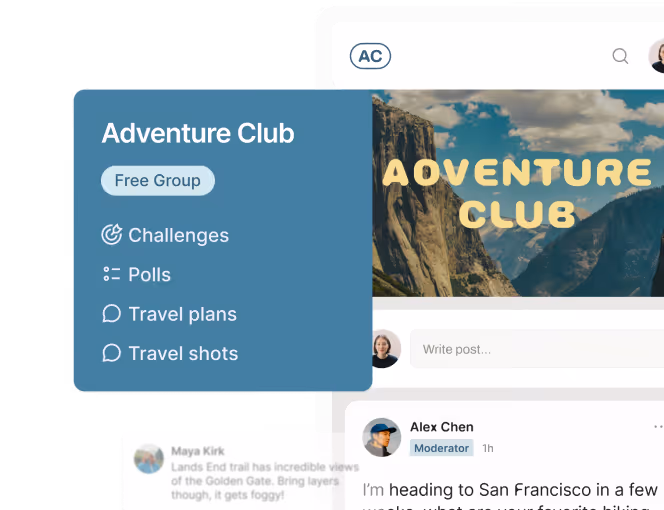Go to the Polls section
This screenshot has height=510, width=664.
149,274
